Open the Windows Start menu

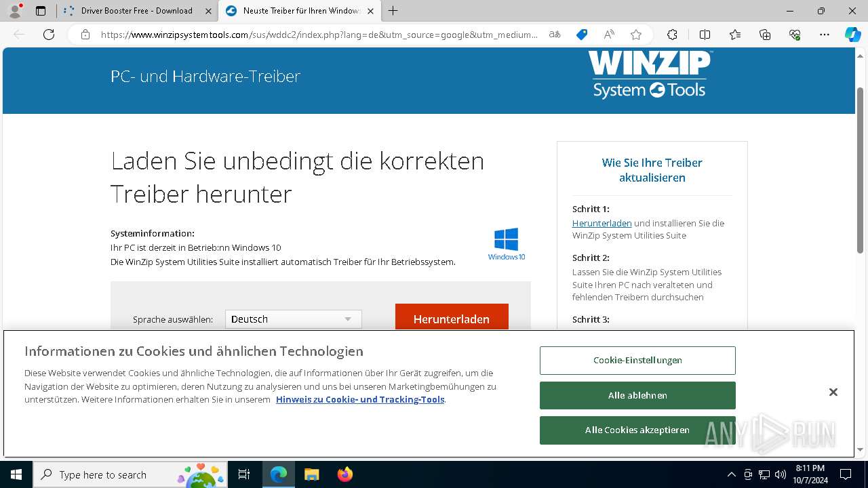[16, 474]
